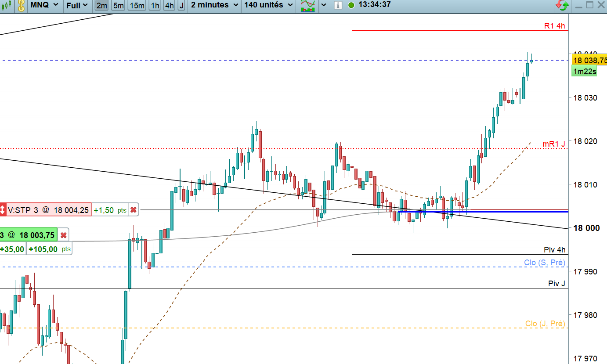Click the current price tag 18 038,75
607x364 pixels.
(x=589, y=61)
